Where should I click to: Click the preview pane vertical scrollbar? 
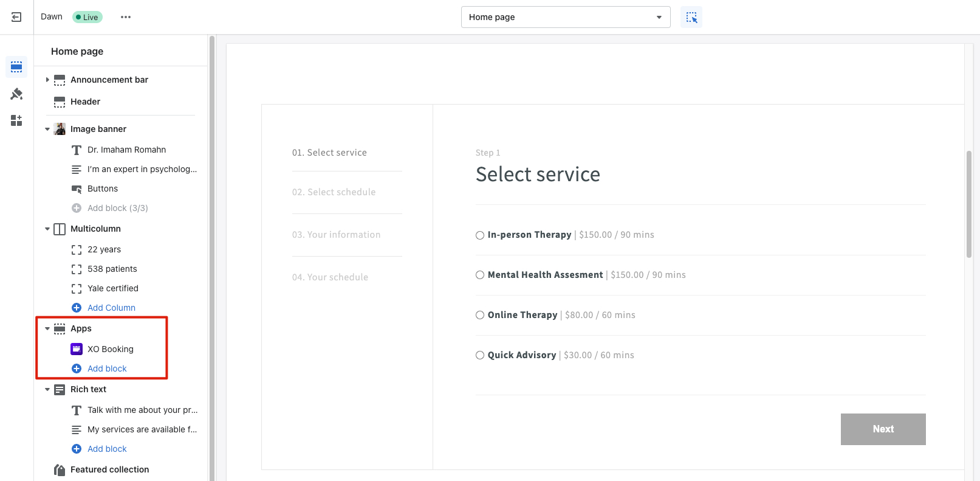(x=968, y=204)
